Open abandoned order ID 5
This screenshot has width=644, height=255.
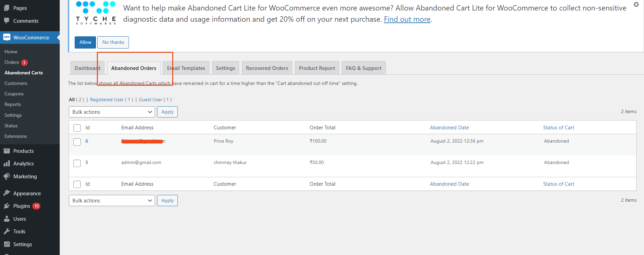point(87,162)
